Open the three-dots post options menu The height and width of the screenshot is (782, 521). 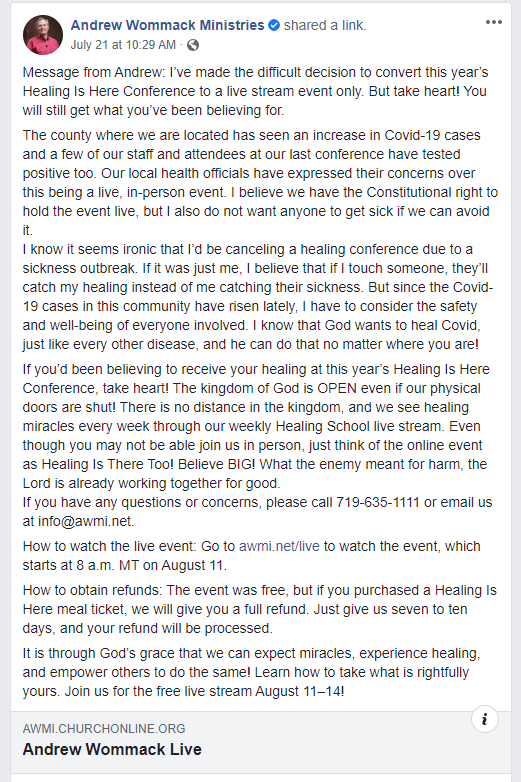pos(494,22)
